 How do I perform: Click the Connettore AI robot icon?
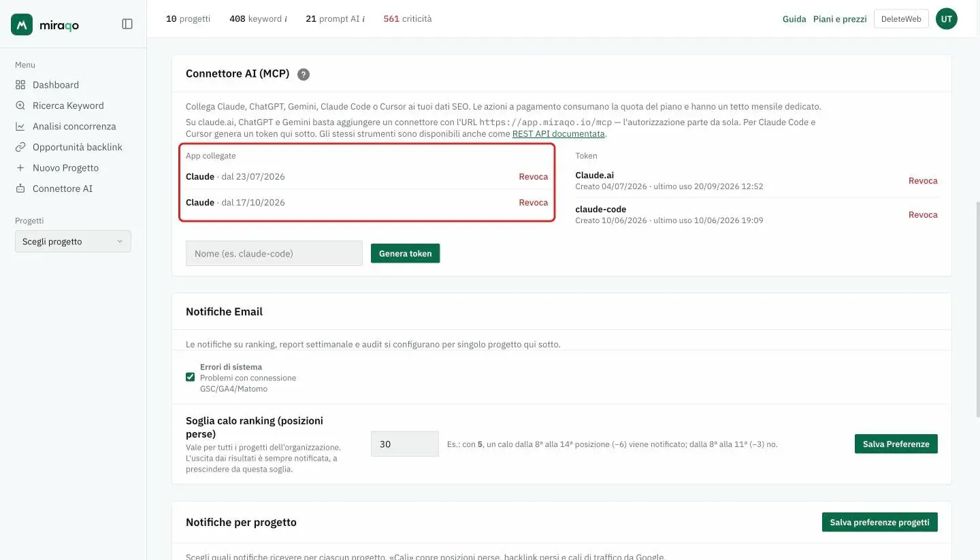click(x=20, y=188)
